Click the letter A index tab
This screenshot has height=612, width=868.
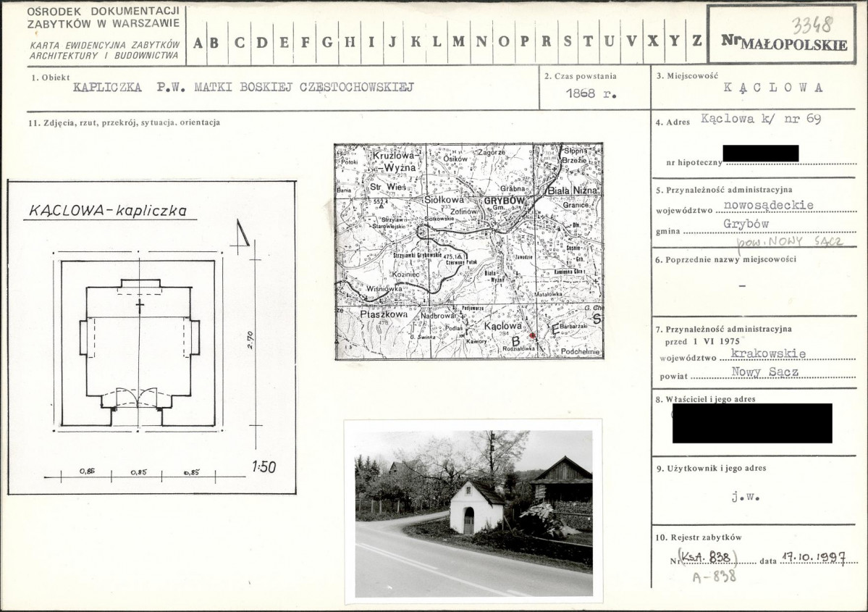click(198, 42)
